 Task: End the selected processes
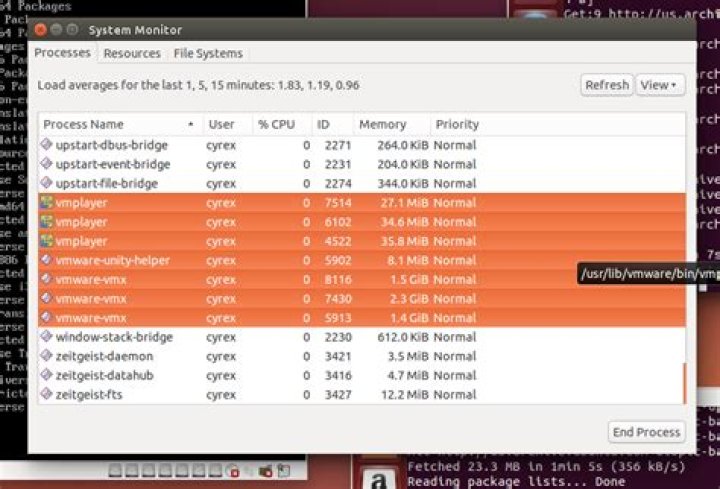tap(646, 432)
